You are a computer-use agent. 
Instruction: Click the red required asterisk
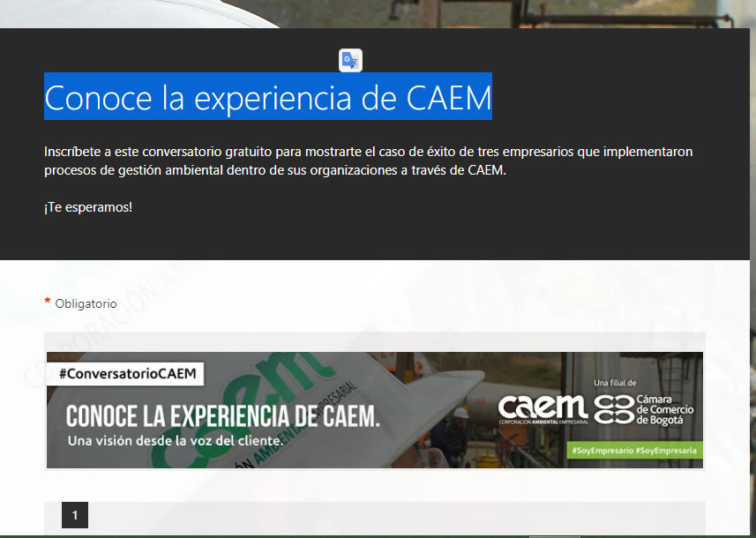(48, 302)
